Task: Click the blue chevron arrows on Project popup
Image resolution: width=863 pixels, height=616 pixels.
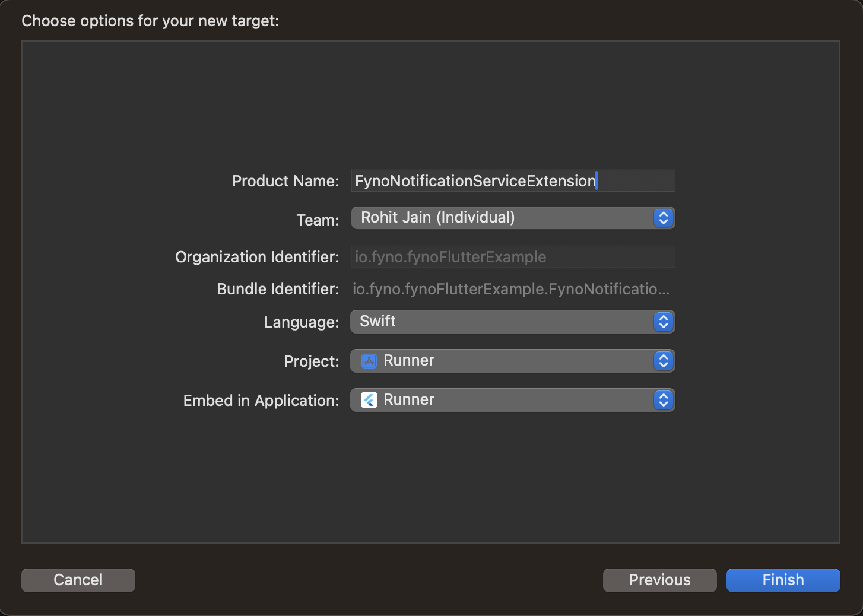Action: click(663, 361)
